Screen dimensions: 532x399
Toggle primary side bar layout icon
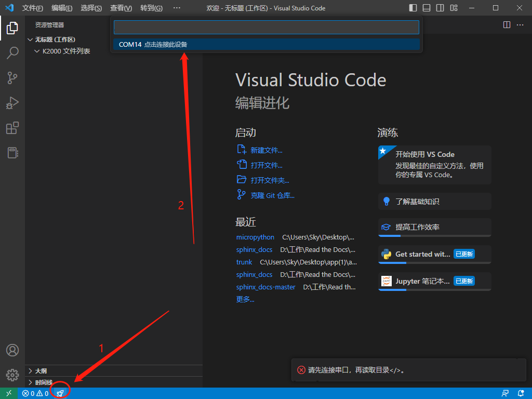[413, 8]
